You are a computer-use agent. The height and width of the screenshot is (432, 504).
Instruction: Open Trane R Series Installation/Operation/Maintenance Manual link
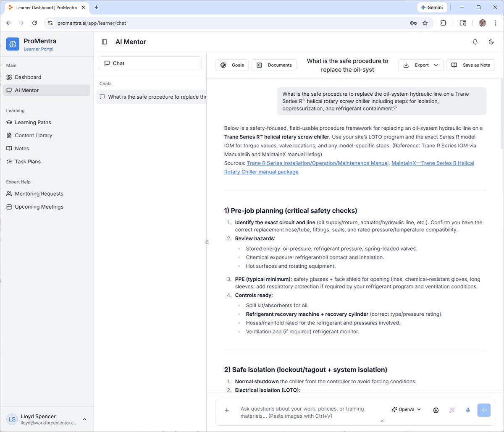click(x=318, y=163)
